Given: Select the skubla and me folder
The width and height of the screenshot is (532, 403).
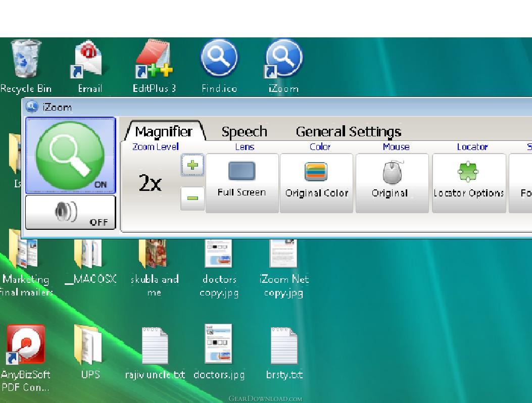Looking at the screenshot, I should 155,268.
